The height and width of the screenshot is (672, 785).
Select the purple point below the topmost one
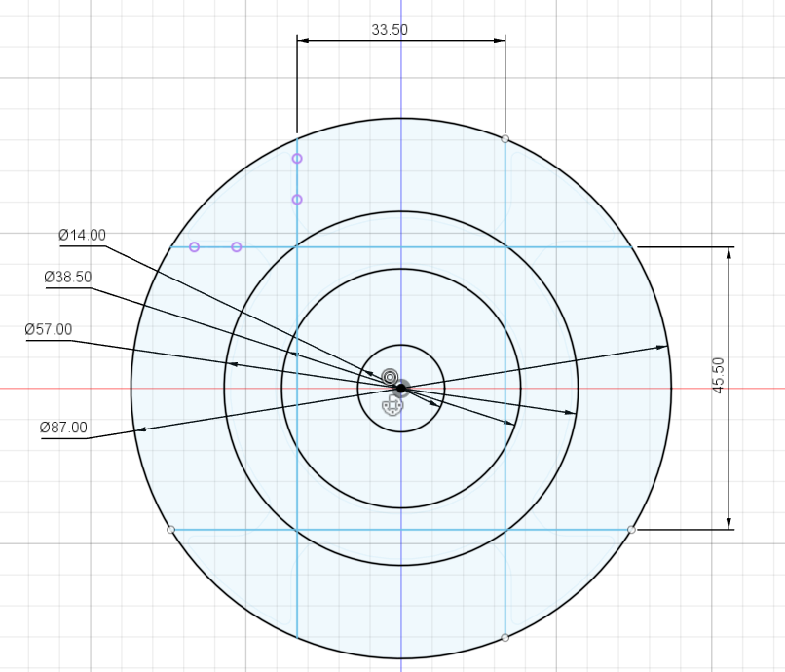pyautogui.click(x=295, y=200)
